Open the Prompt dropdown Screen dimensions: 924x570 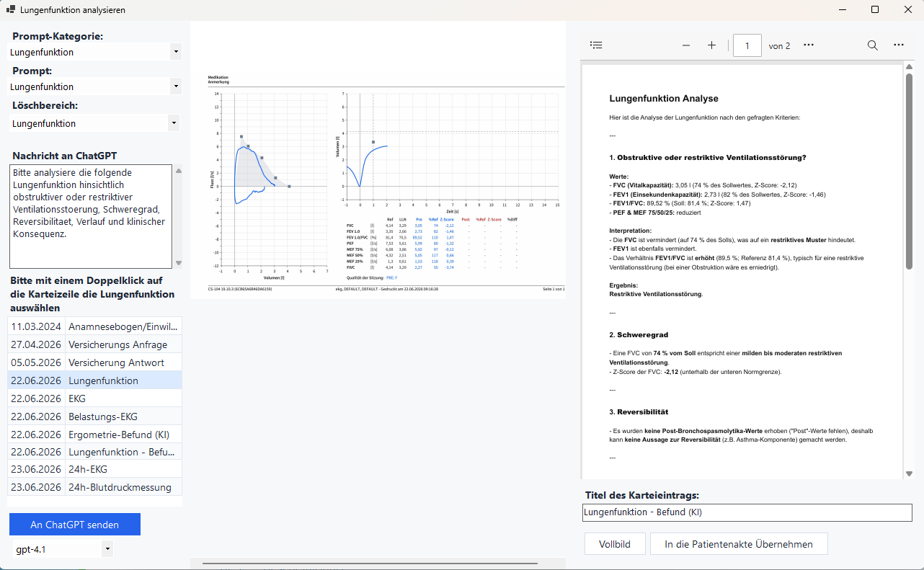pos(176,86)
